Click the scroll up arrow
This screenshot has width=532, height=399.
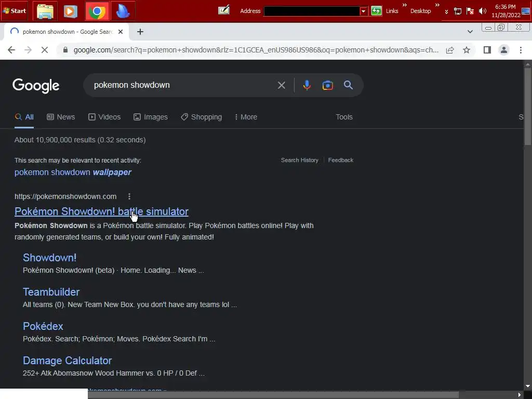click(x=528, y=63)
